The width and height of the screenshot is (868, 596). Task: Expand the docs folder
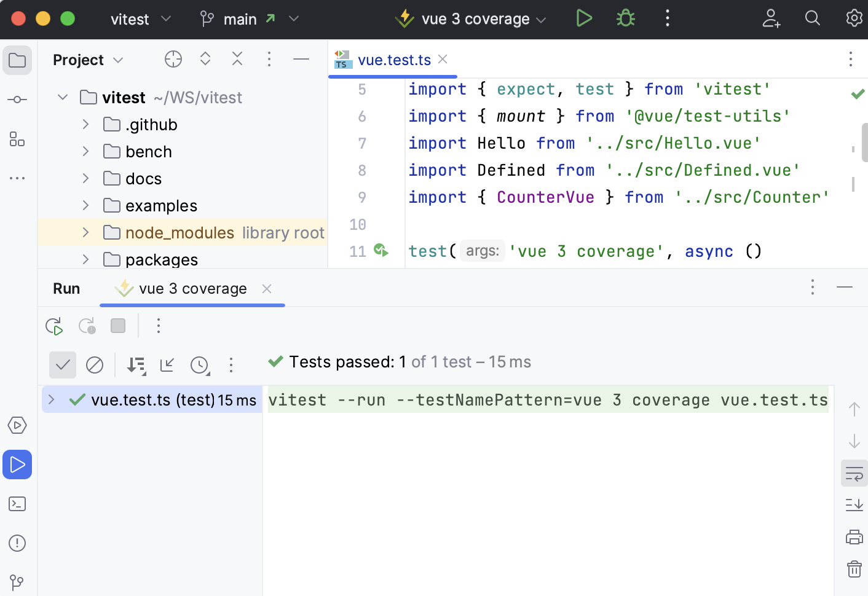click(86, 178)
